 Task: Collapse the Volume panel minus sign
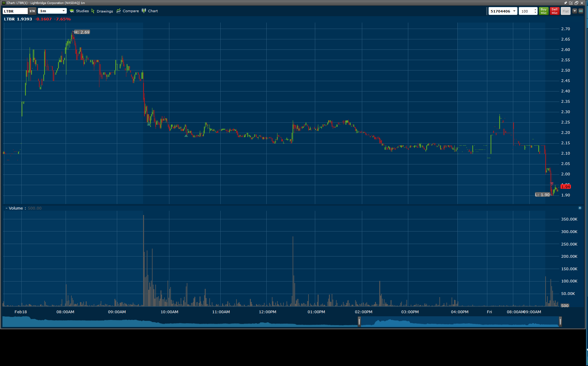pos(6,208)
